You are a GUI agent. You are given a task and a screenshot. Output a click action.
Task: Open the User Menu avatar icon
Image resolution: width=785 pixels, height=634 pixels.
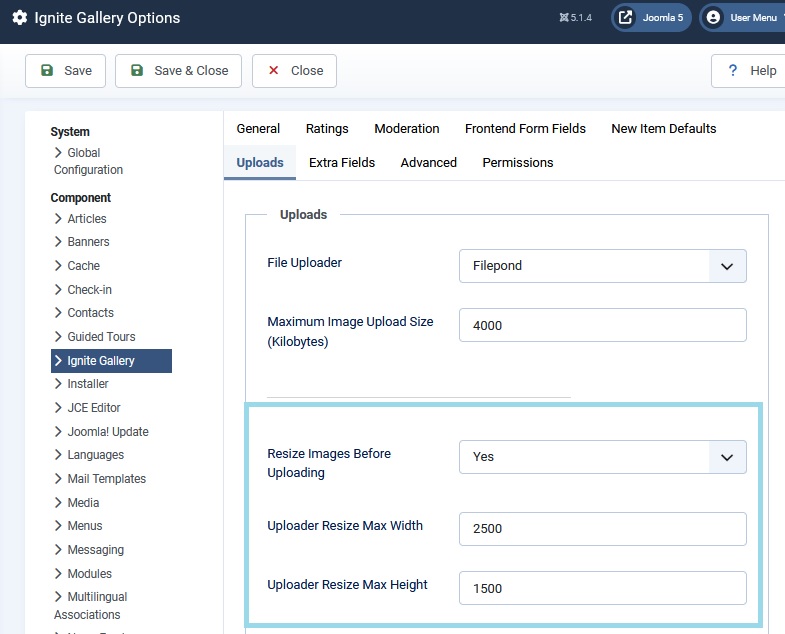(x=713, y=18)
